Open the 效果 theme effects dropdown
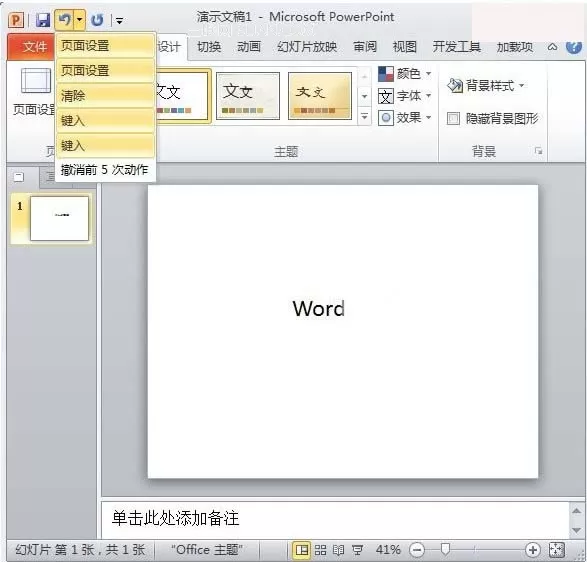Viewport: 587px width, 562px height. pyautogui.click(x=405, y=118)
